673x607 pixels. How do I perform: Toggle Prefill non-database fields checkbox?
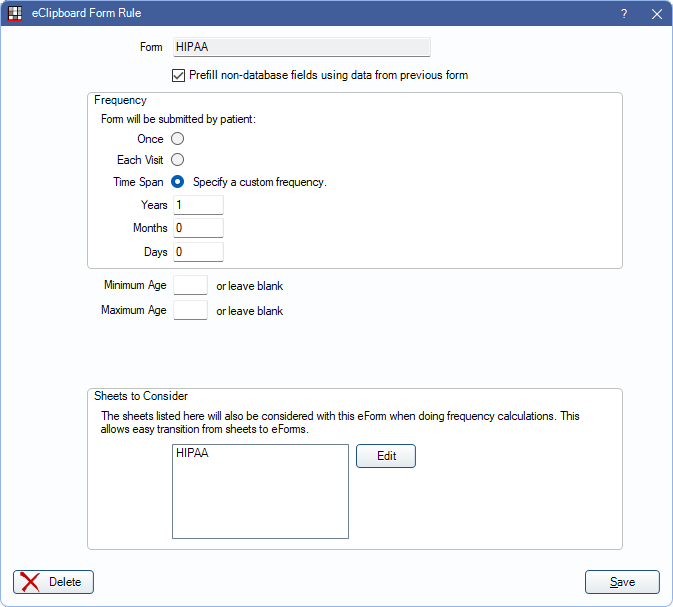click(x=179, y=75)
